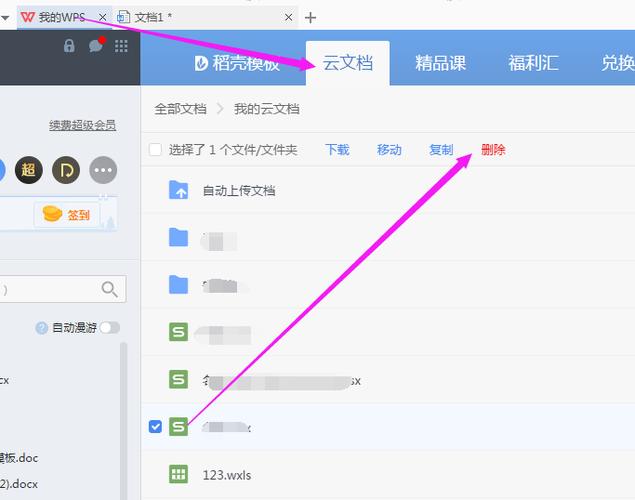Add a new tab with the plus button
Viewport: 635px width, 500px height.
(310, 18)
